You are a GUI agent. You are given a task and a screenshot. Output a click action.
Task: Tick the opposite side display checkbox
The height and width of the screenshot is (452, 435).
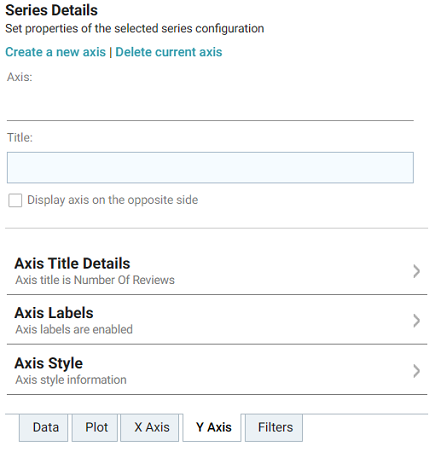click(x=15, y=200)
